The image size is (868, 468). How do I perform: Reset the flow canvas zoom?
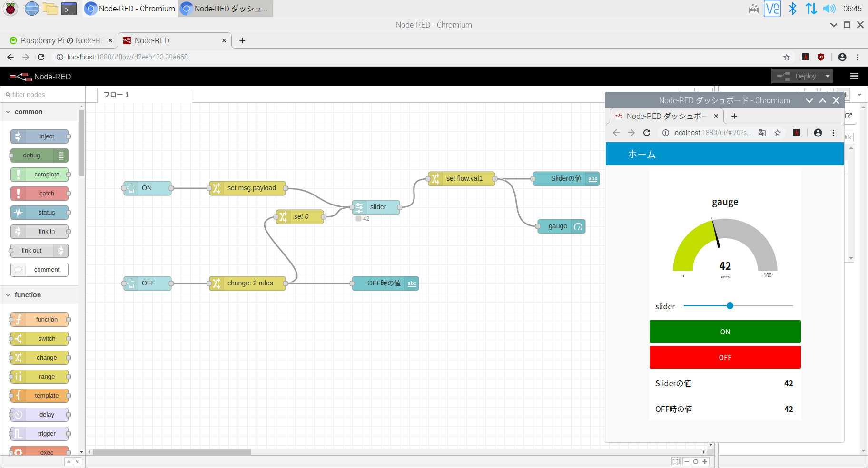pos(696,462)
